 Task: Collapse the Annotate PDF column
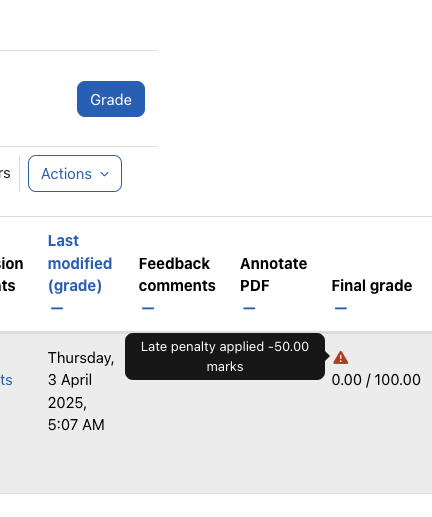[249, 308]
